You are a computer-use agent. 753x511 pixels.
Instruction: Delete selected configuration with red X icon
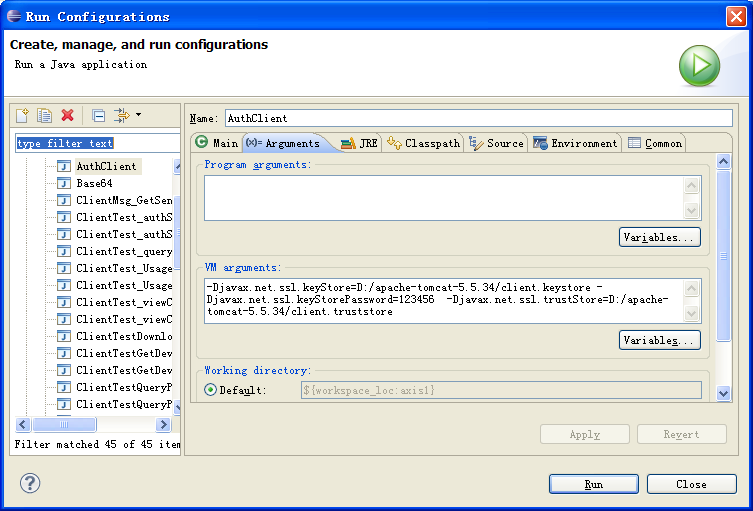[x=68, y=116]
